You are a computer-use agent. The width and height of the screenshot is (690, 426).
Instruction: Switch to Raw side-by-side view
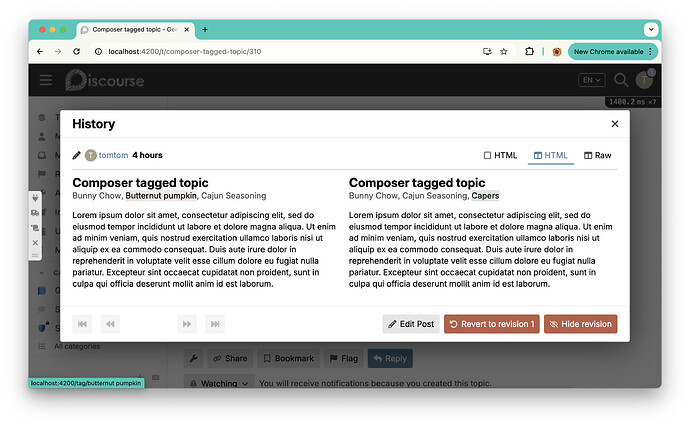pos(598,155)
